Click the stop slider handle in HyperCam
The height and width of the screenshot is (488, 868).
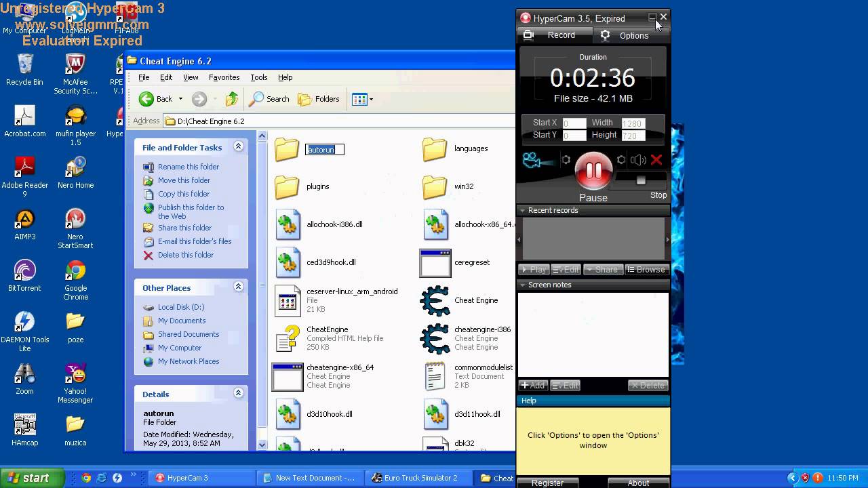tap(641, 180)
